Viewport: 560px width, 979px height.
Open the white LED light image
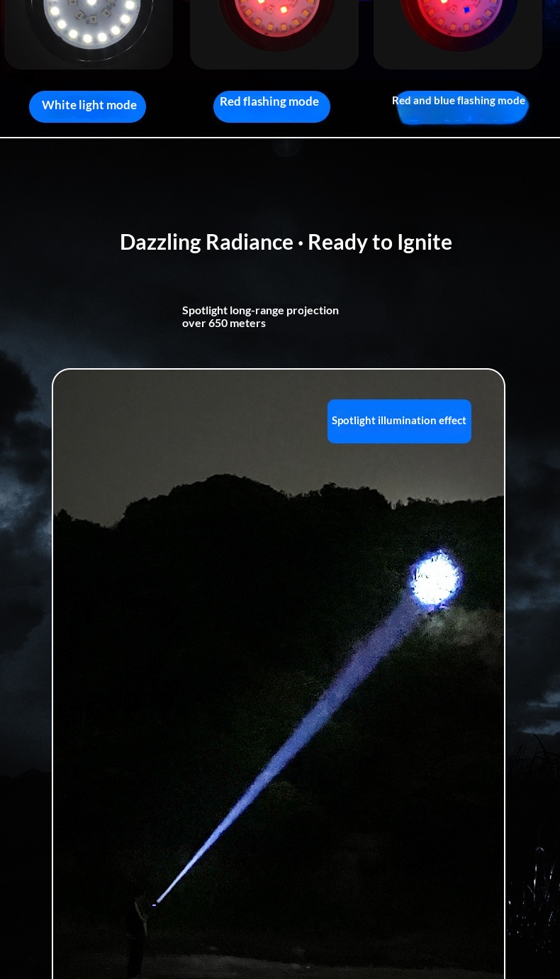[x=89, y=28]
